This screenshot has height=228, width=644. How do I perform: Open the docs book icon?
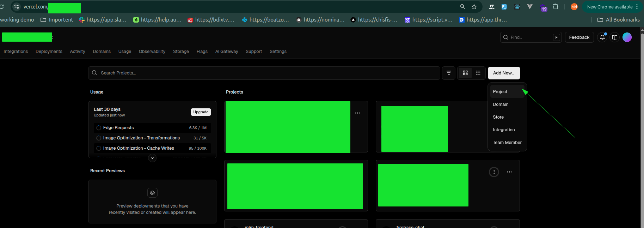click(615, 37)
